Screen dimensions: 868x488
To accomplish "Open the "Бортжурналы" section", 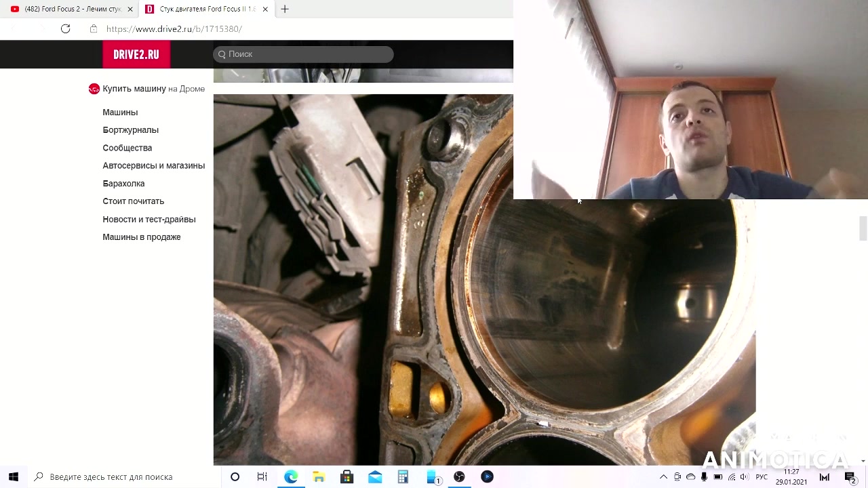I will pos(130,130).
